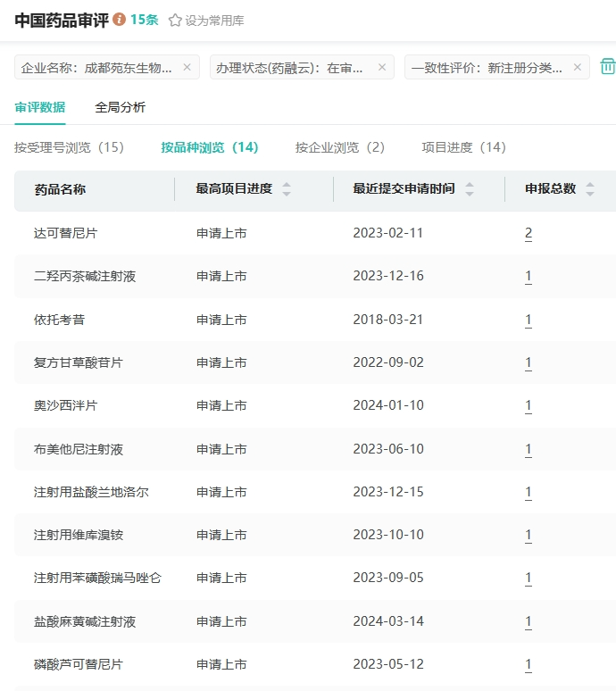
Task: Select 按受理号浏览 (15) view
Action: tap(69, 147)
